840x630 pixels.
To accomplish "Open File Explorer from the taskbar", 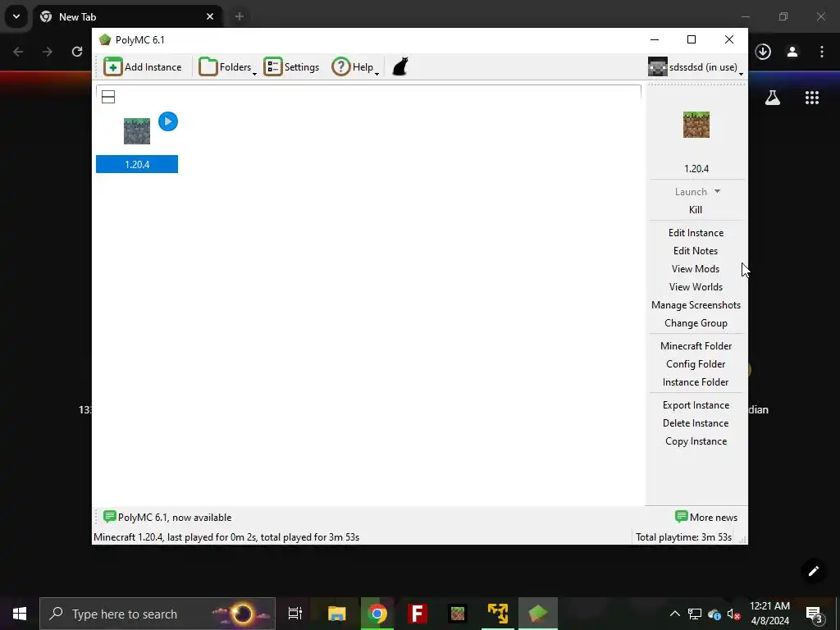I will tap(337, 614).
